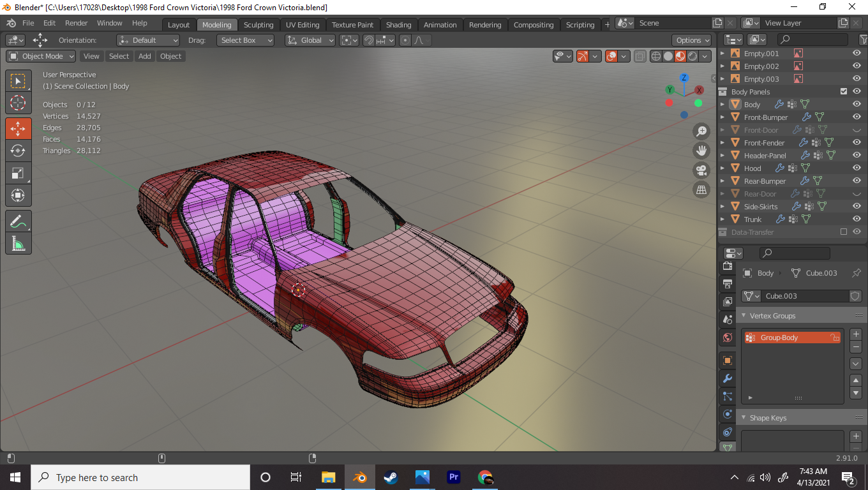The width and height of the screenshot is (868, 490).
Task: Open the Orientation Default dropdown
Action: [x=148, y=40]
